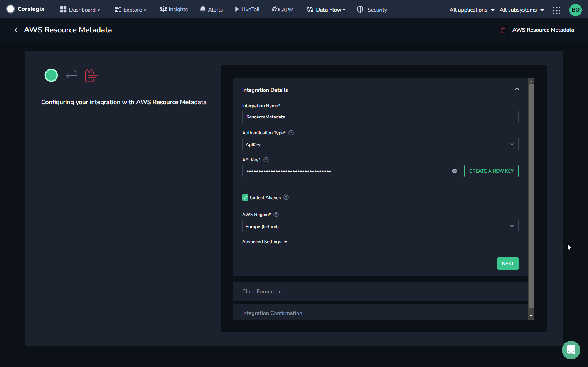Expand the CloudFormation section
Viewport: 588px width, 367px height.
(380, 291)
